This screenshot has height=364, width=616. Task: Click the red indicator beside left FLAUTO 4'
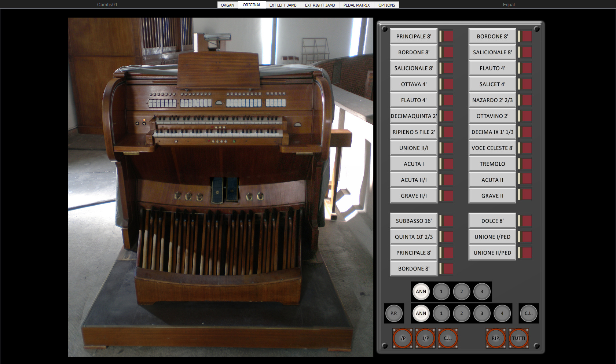point(448,100)
